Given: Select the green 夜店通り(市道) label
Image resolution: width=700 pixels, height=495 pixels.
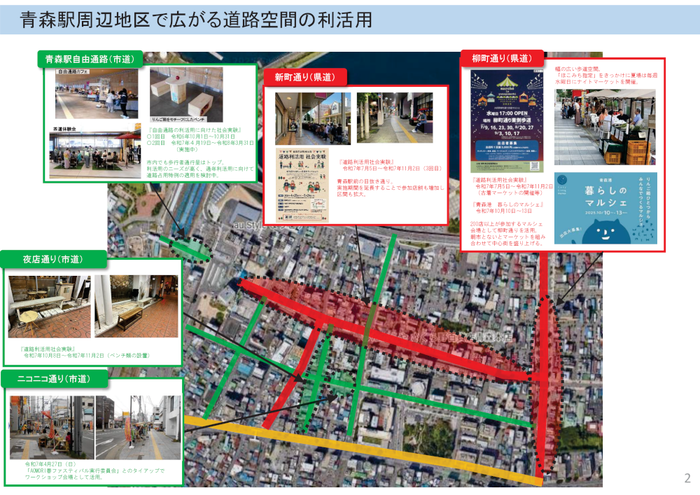Looking at the screenshot, I should click(x=53, y=259).
